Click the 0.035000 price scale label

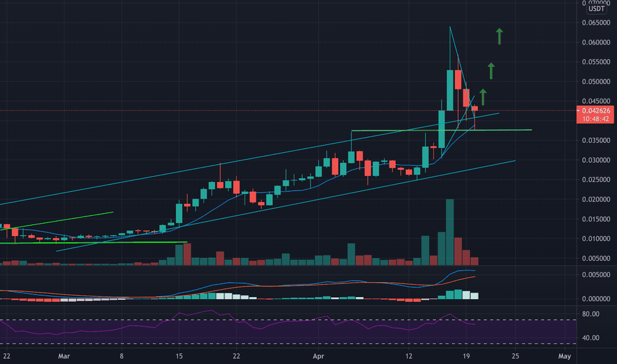click(x=596, y=140)
